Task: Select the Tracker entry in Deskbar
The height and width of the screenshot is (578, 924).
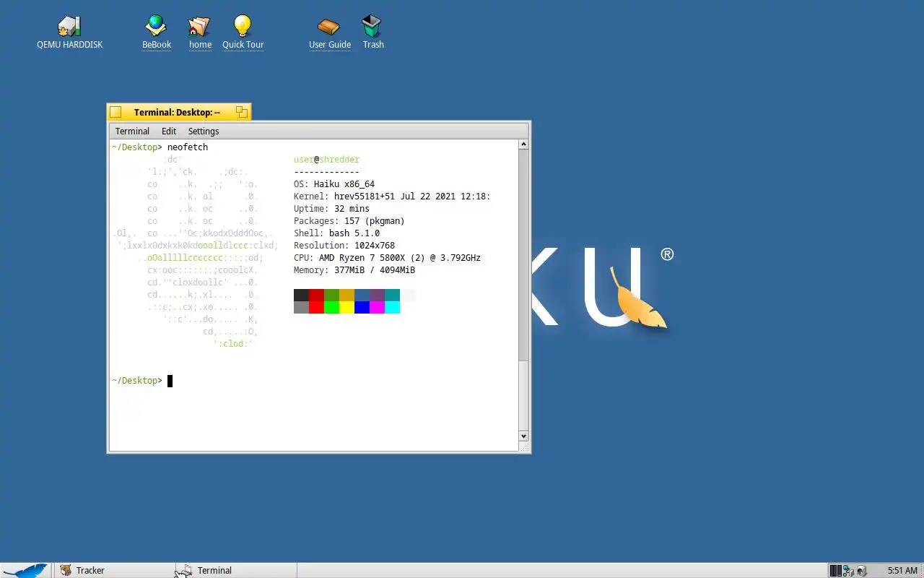Action: (114, 570)
